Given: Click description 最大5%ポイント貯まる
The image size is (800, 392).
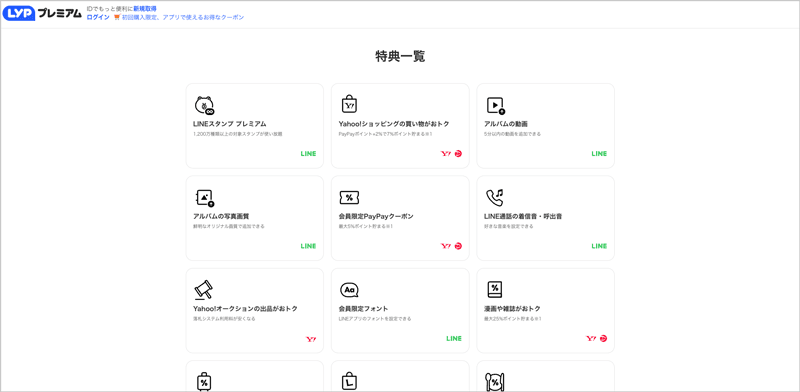Looking at the screenshot, I should coord(366,226).
